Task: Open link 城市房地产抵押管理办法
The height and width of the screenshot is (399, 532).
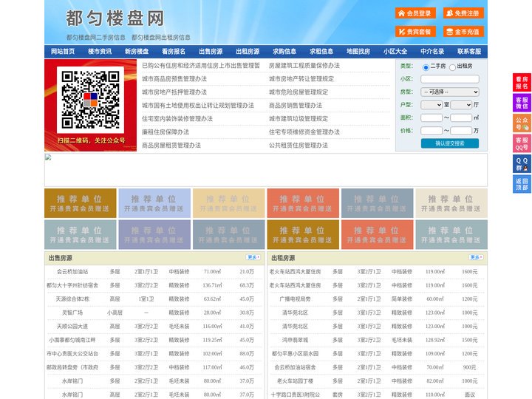Action: coord(174,92)
